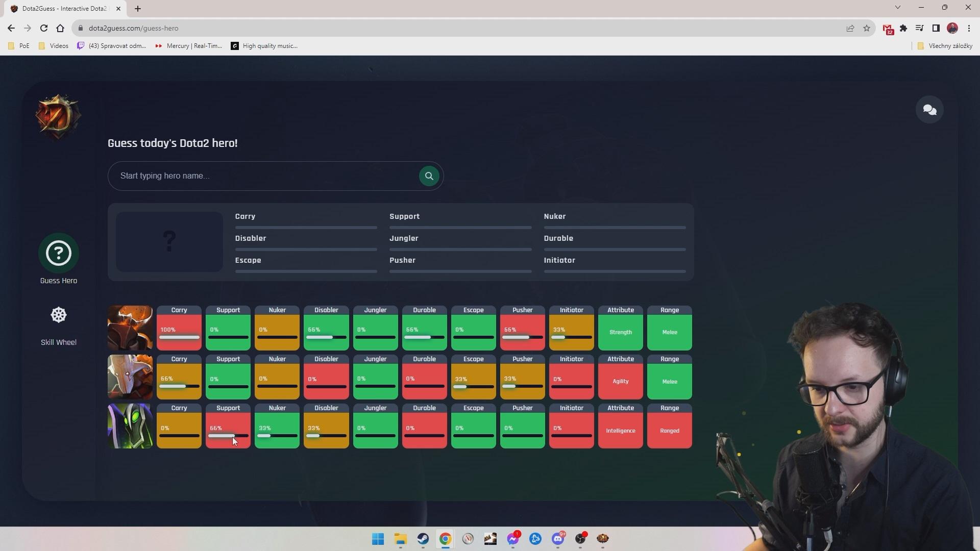Open the PoE bookmark folder

click(19, 46)
